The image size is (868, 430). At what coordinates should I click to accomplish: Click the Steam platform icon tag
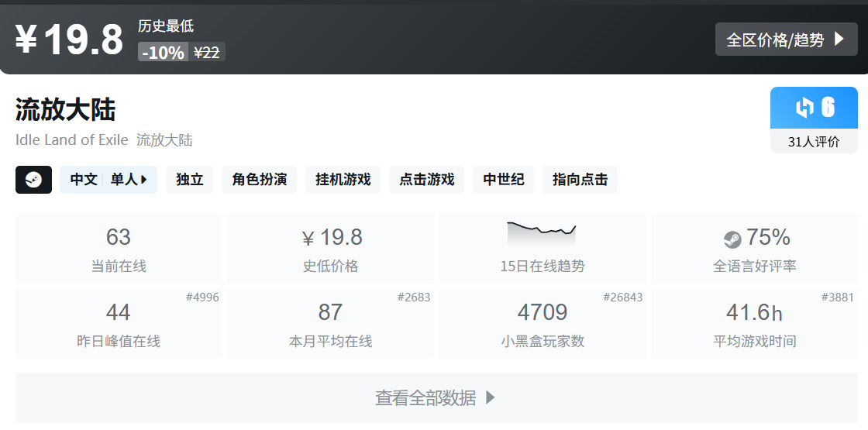click(34, 180)
